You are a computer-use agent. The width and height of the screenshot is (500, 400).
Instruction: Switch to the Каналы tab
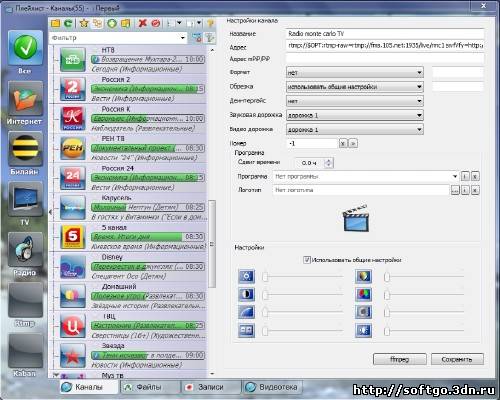89,387
